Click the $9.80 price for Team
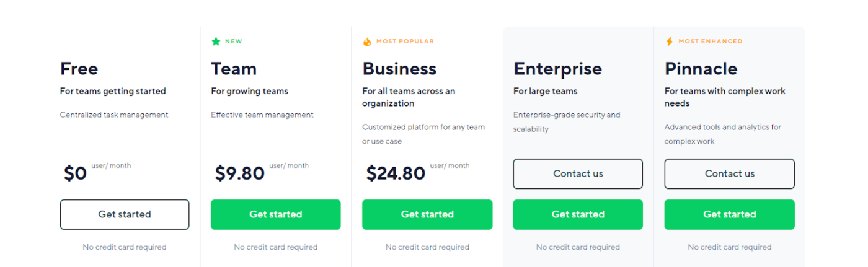Viewport: 868px width, 267px height. point(240,173)
